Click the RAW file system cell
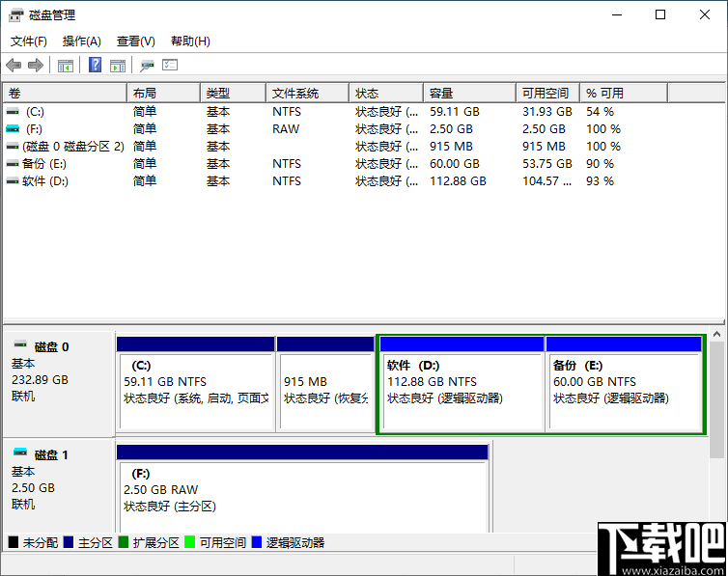 click(x=286, y=129)
